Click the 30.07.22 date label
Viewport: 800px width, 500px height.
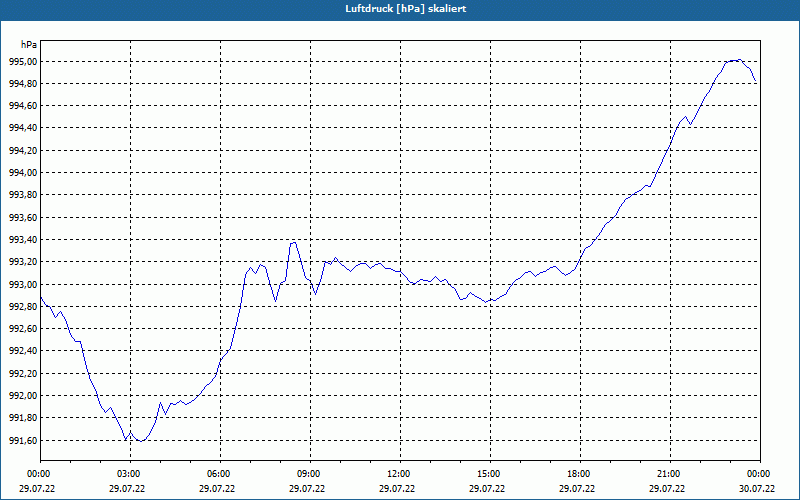click(757, 488)
